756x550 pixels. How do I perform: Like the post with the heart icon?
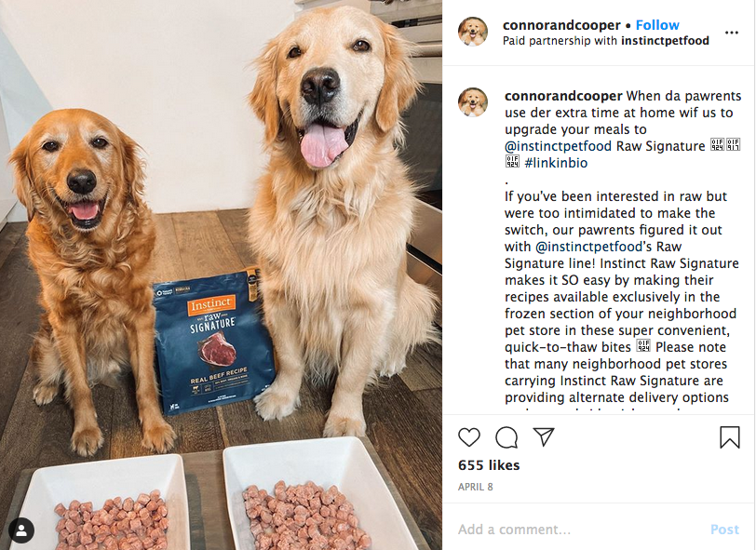point(468,437)
